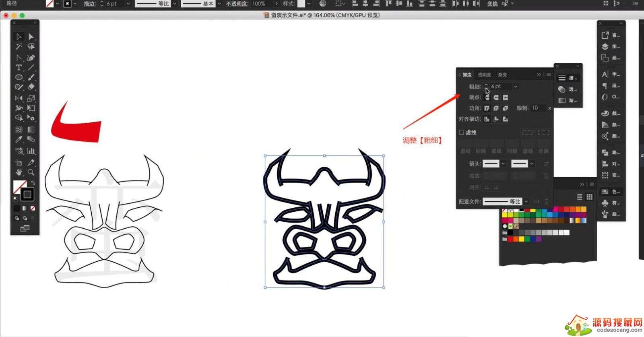Switch to the 渐变 tab
The width and height of the screenshot is (644, 337).
coord(502,75)
